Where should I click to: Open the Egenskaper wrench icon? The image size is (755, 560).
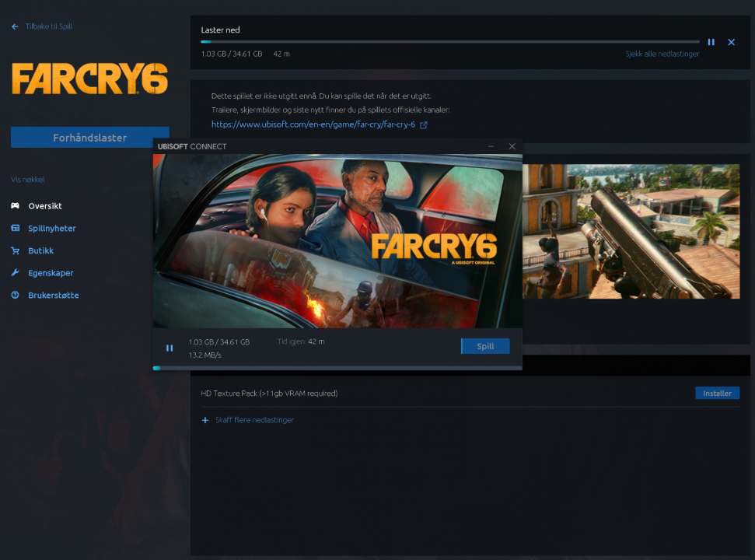(x=16, y=273)
